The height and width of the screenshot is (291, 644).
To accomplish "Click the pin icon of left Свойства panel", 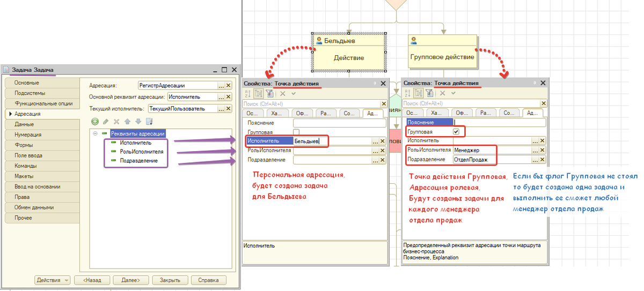I will coord(375,84).
